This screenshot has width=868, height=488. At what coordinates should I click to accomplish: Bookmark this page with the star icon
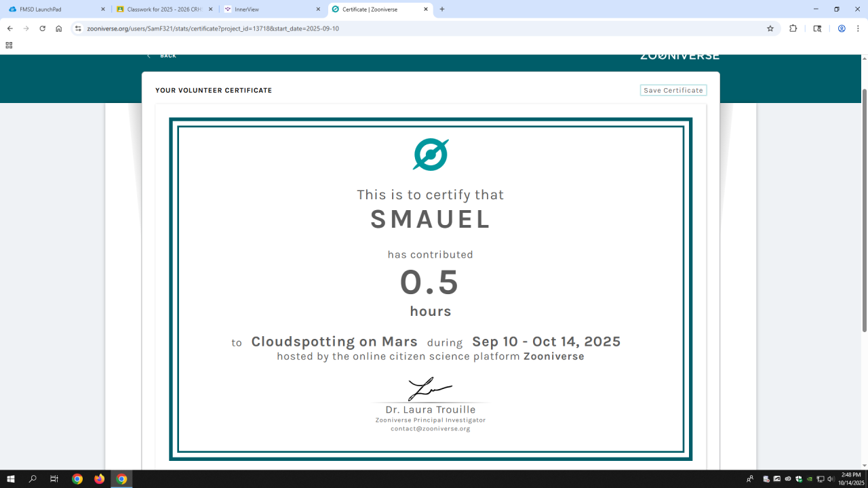[x=770, y=28]
